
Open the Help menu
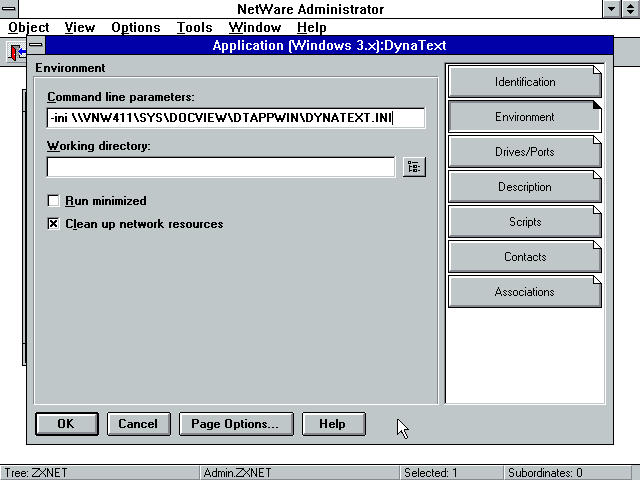click(311, 27)
